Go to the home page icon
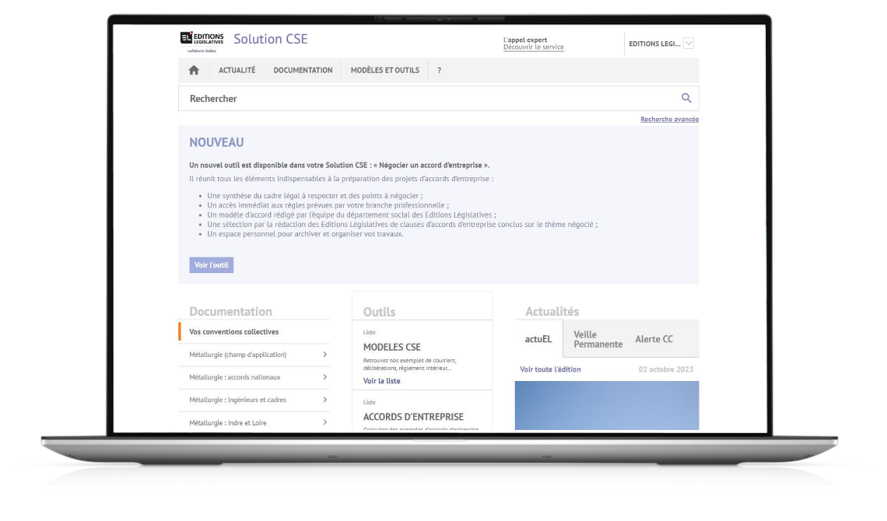Viewport: 887px width, 521px height. pyautogui.click(x=193, y=70)
